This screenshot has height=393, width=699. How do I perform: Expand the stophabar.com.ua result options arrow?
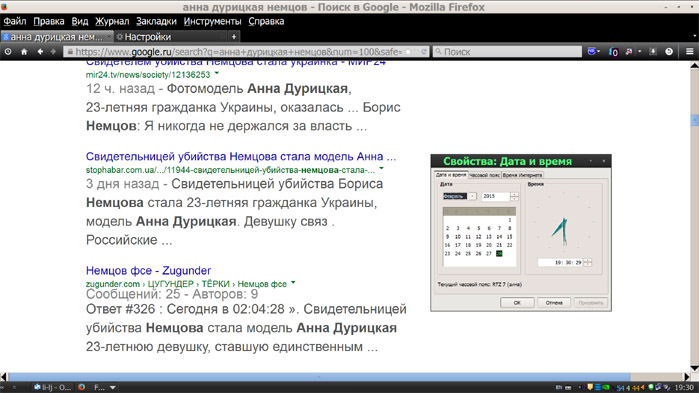[x=382, y=168]
